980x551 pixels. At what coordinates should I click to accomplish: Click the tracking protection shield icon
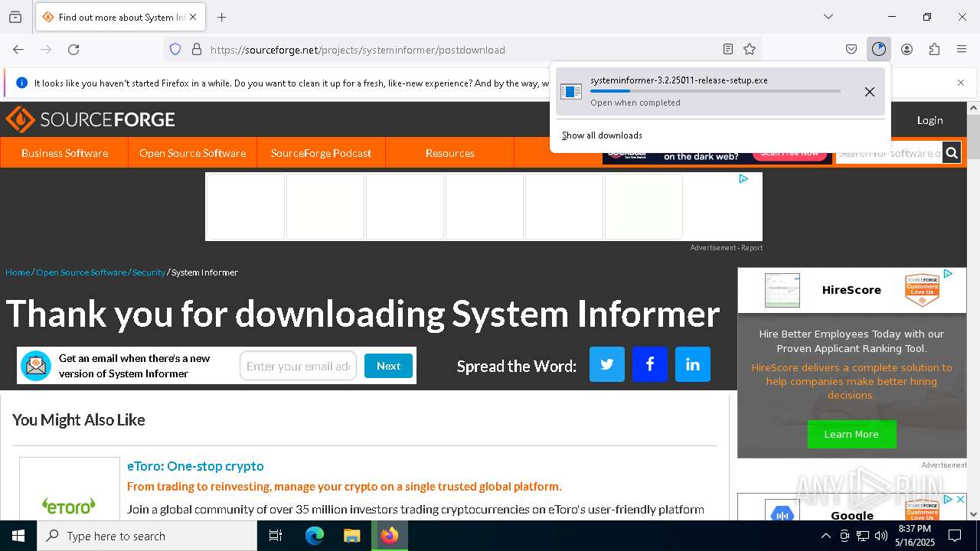pos(175,49)
